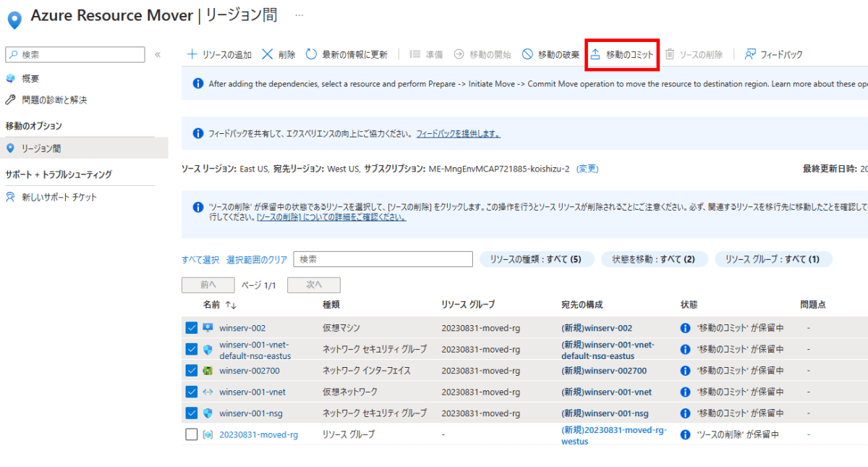Click the 仮想マシン type cell
Image resolution: width=868 pixels, height=467 pixels.
341,328
